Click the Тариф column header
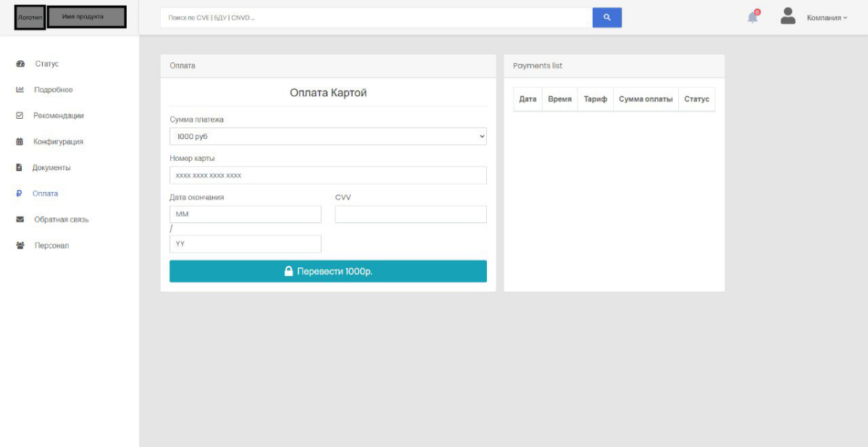 coord(596,99)
